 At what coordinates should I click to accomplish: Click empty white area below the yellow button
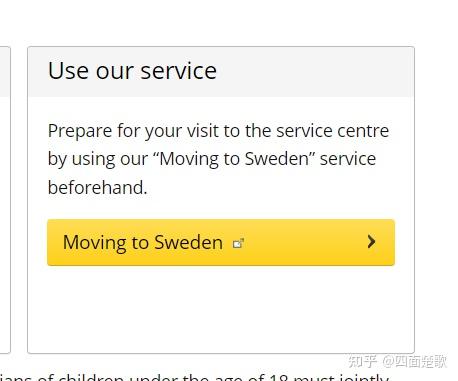click(221, 308)
